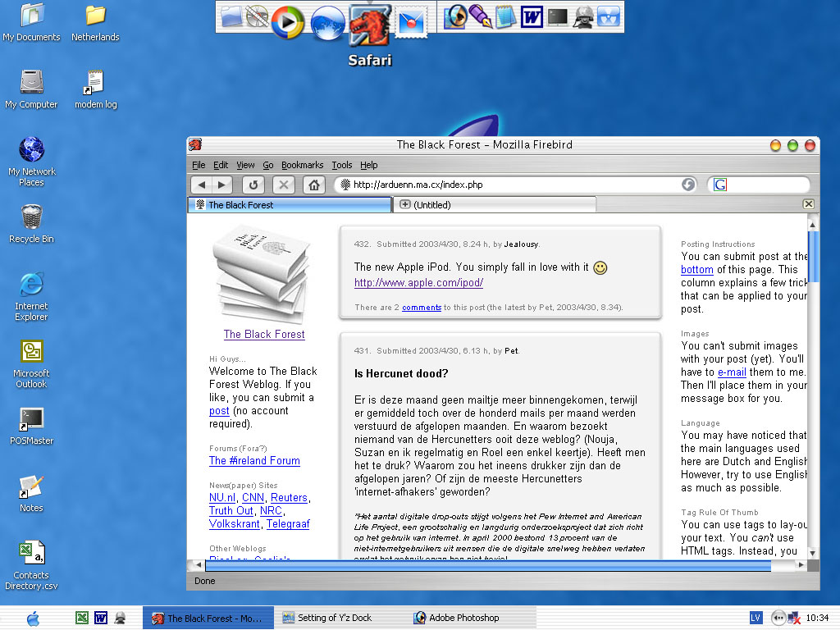Click the Go arrow beside URL bar
This screenshot has width=840, height=630.
click(688, 185)
